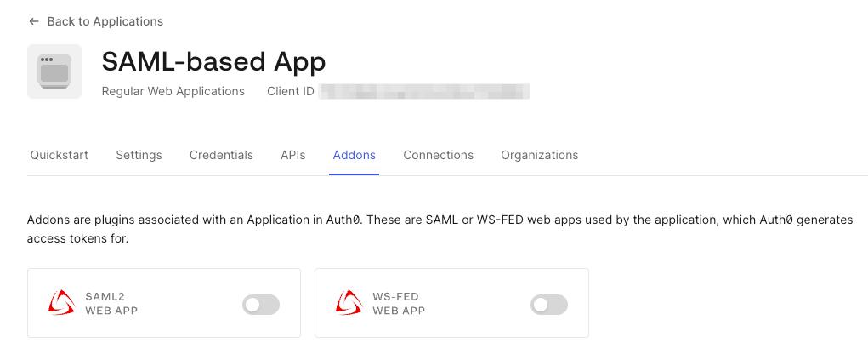Switch to the Connections tab

(x=438, y=155)
